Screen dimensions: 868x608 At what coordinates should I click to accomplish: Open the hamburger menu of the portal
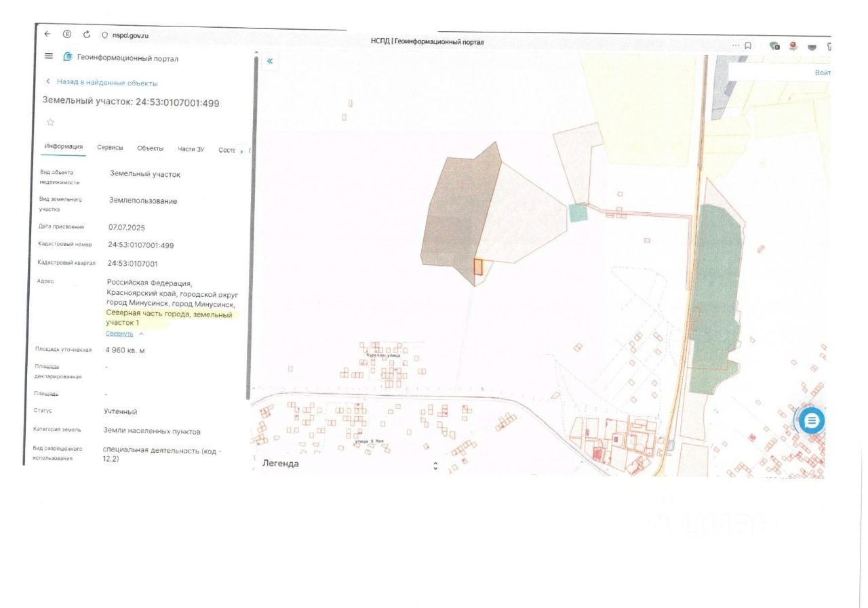coord(49,56)
